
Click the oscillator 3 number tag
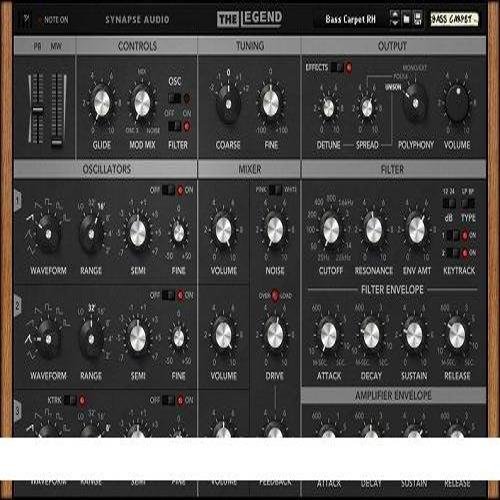tap(18, 411)
